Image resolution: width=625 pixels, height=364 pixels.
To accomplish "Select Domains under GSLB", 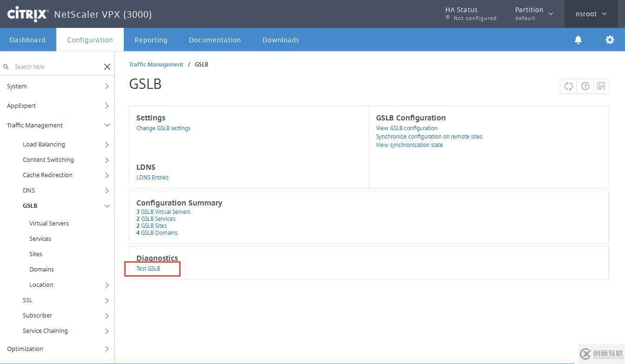I will (x=41, y=270).
